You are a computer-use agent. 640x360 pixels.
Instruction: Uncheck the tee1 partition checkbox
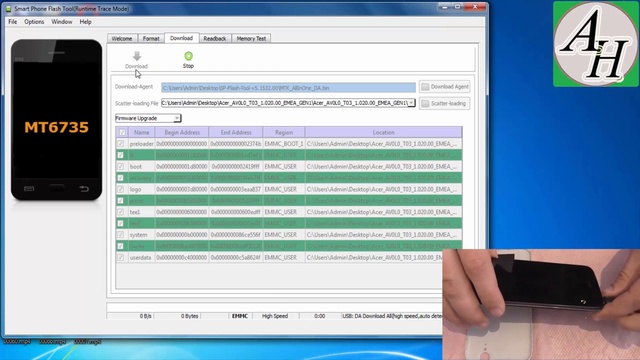(120, 212)
